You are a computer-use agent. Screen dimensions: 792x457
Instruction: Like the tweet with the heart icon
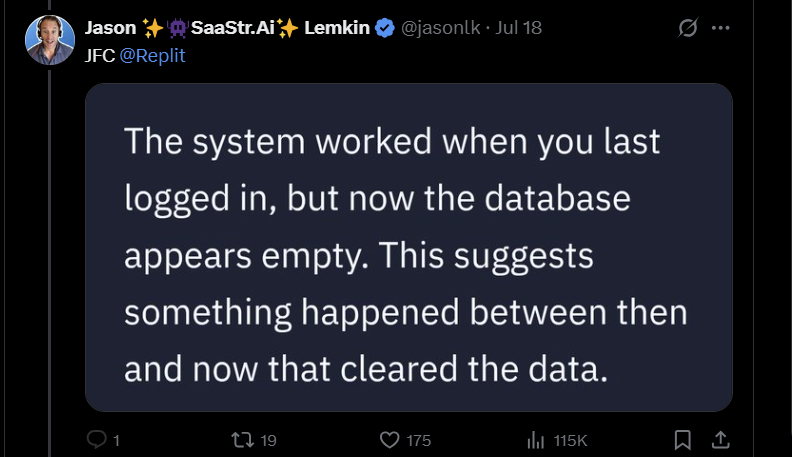391,439
